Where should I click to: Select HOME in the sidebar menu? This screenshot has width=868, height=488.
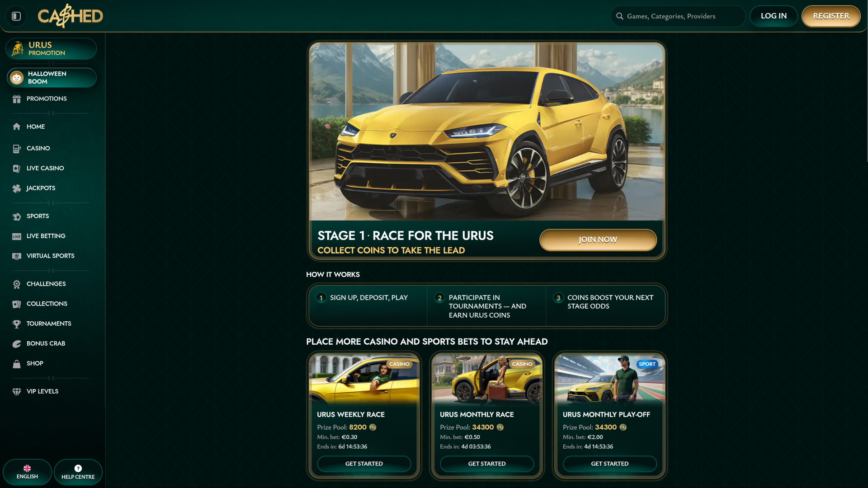[x=35, y=127]
